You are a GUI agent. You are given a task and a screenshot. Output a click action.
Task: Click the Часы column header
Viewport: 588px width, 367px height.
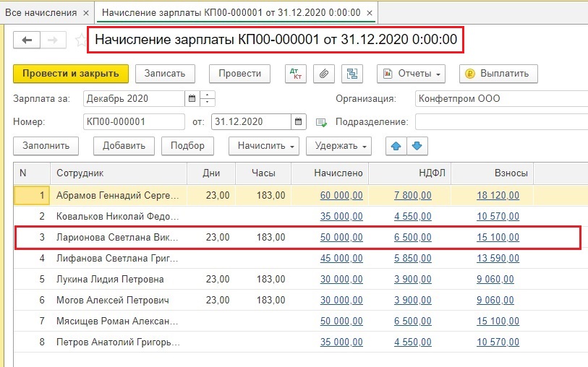pyautogui.click(x=263, y=173)
